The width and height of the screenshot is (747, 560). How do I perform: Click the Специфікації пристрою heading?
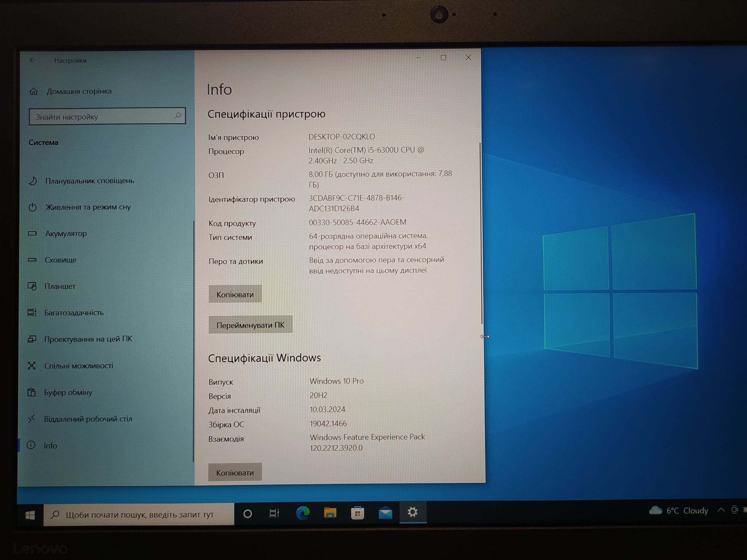(x=266, y=114)
